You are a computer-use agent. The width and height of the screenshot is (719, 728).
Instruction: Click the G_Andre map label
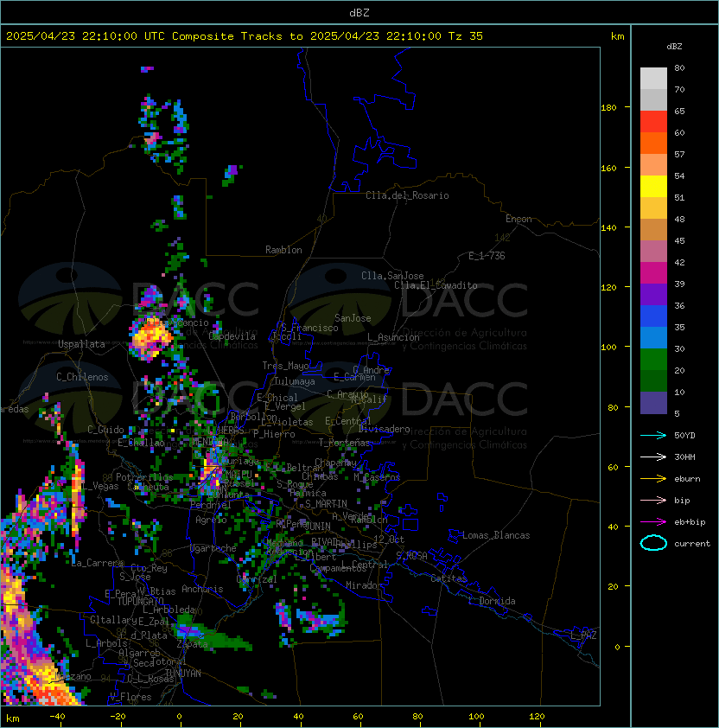[x=371, y=370]
